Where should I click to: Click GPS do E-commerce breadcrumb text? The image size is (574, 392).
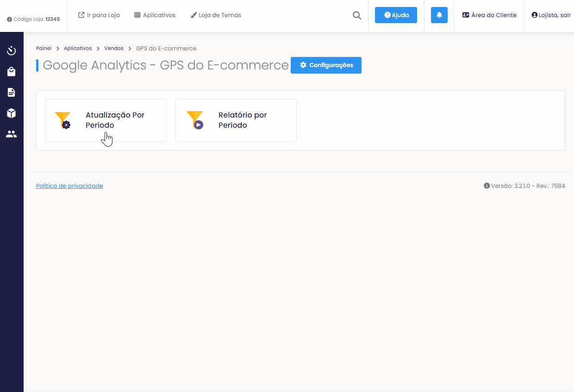(x=166, y=48)
